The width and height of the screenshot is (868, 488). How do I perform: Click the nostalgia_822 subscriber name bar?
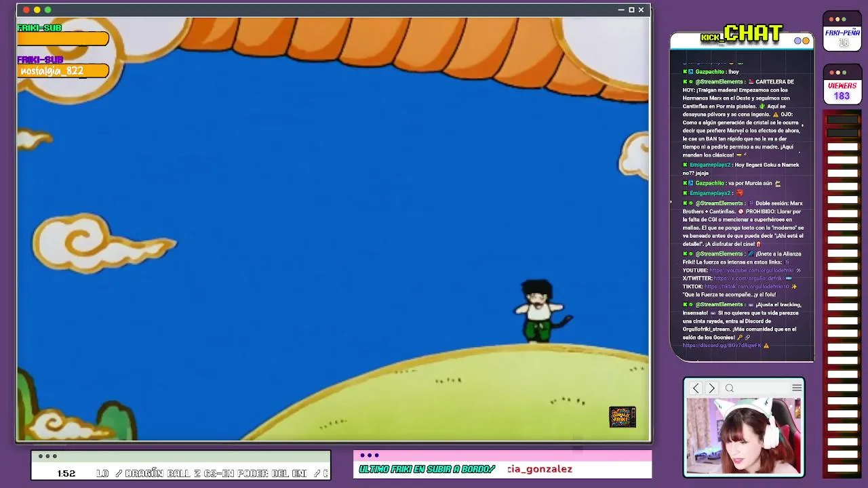[63, 71]
